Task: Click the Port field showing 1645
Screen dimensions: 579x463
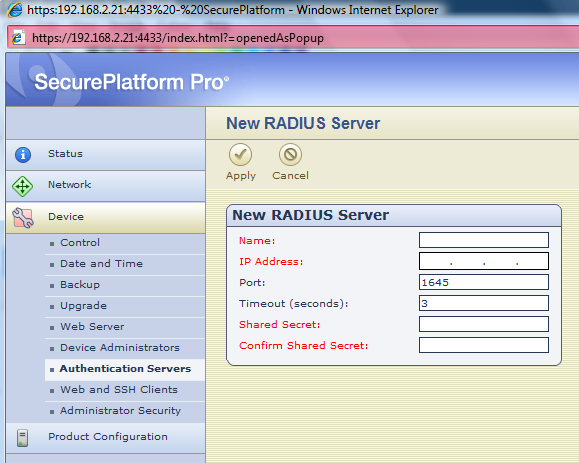Action: [x=484, y=282]
